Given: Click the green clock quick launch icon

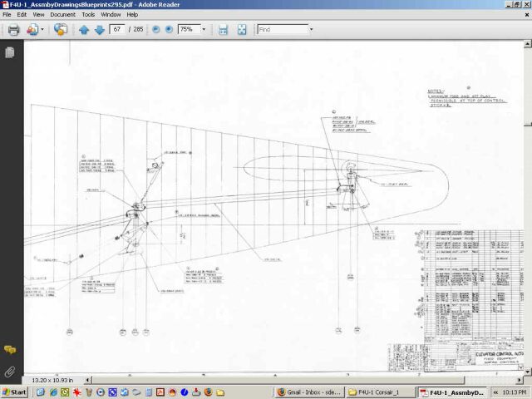Looking at the screenshot, I should [x=65, y=392].
